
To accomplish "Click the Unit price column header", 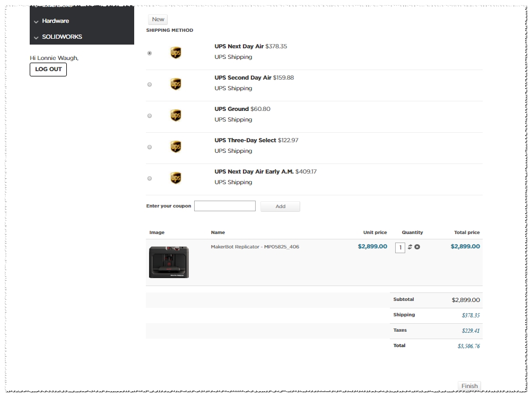I will [x=375, y=232].
